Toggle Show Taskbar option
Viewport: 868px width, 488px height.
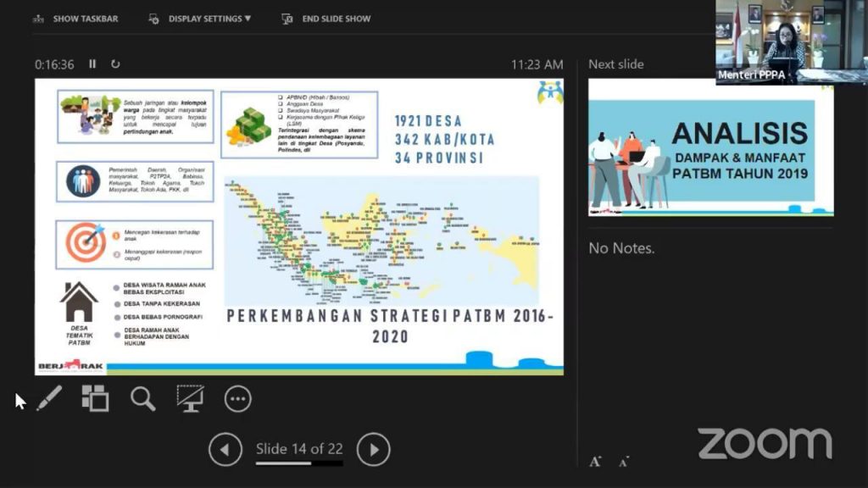tap(76, 19)
